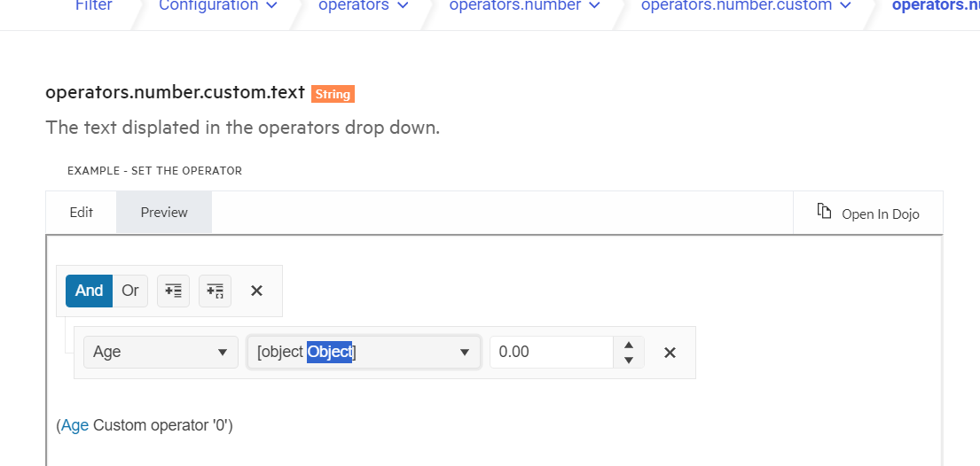Switch to the Preview tab
Screen dimensions: 980x466
164,213
